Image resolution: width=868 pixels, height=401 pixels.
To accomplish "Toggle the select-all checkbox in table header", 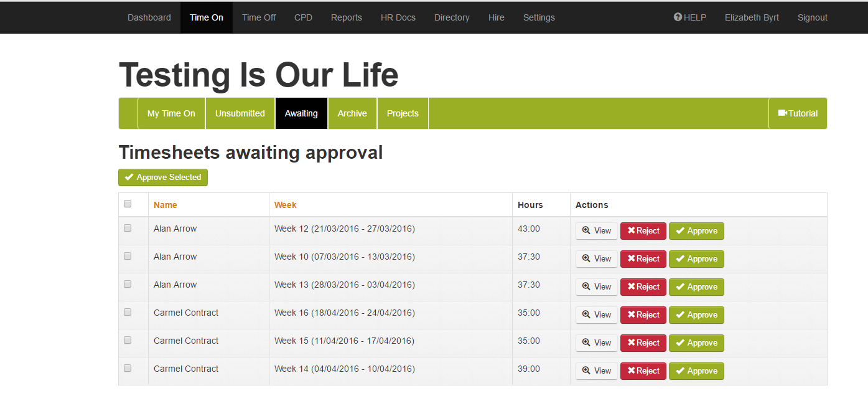I will [128, 204].
